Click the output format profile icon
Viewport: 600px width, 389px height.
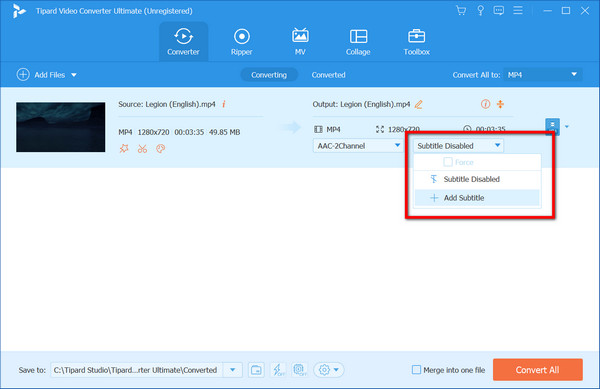click(552, 126)
